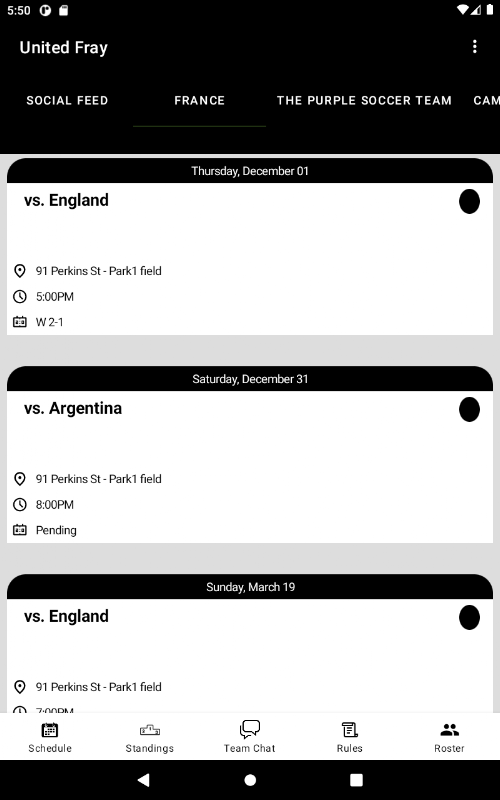Click the location pin on first England match
This screenshot has width=500, height=800.
coord(19,271)
